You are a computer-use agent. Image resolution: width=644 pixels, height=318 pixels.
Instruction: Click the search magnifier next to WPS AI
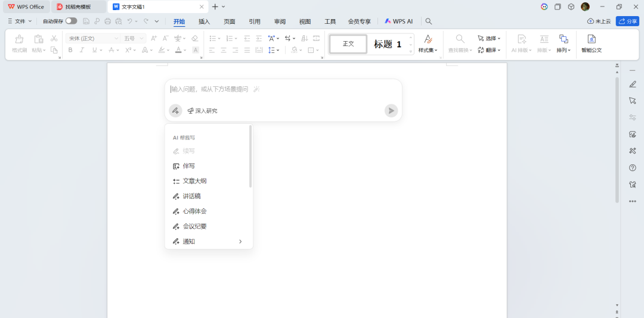click(428, 21)
